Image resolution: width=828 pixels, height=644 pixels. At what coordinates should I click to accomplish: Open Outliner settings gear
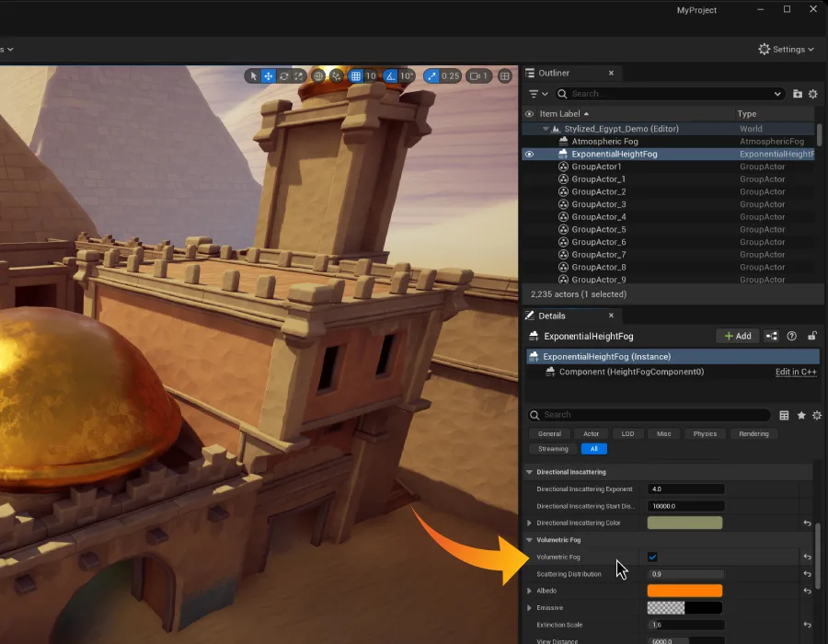pyautogui.click(x=813, y=94)
